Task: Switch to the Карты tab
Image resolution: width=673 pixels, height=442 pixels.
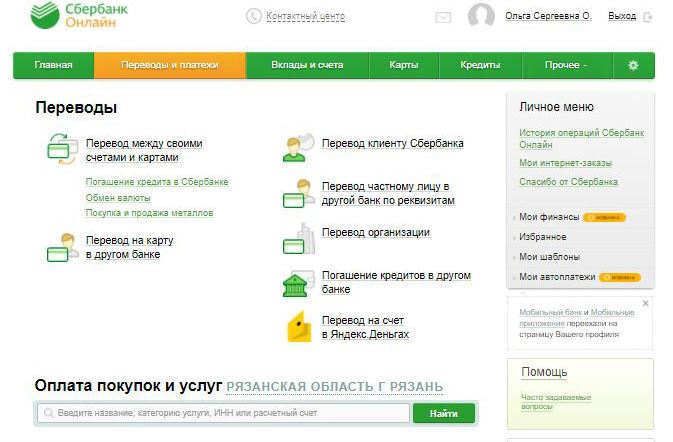Action: 404,65
